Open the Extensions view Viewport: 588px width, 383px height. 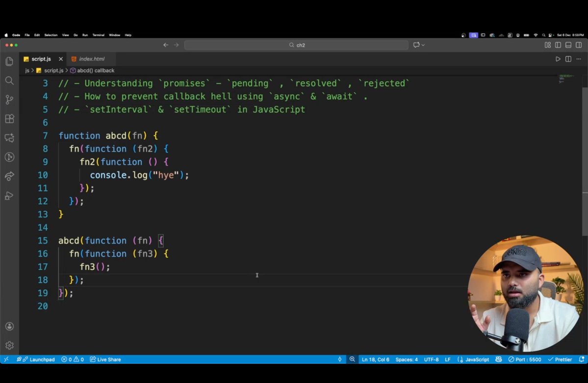[x=9, y=119]
